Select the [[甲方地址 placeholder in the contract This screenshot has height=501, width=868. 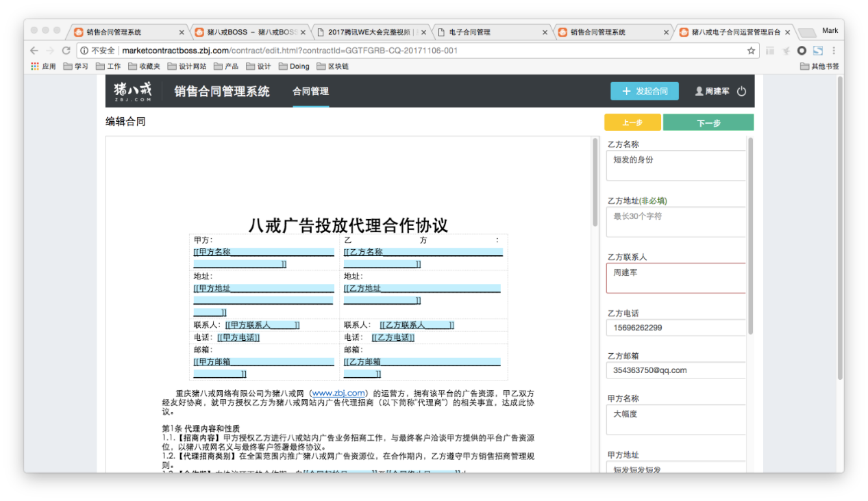tap(264, 300)
